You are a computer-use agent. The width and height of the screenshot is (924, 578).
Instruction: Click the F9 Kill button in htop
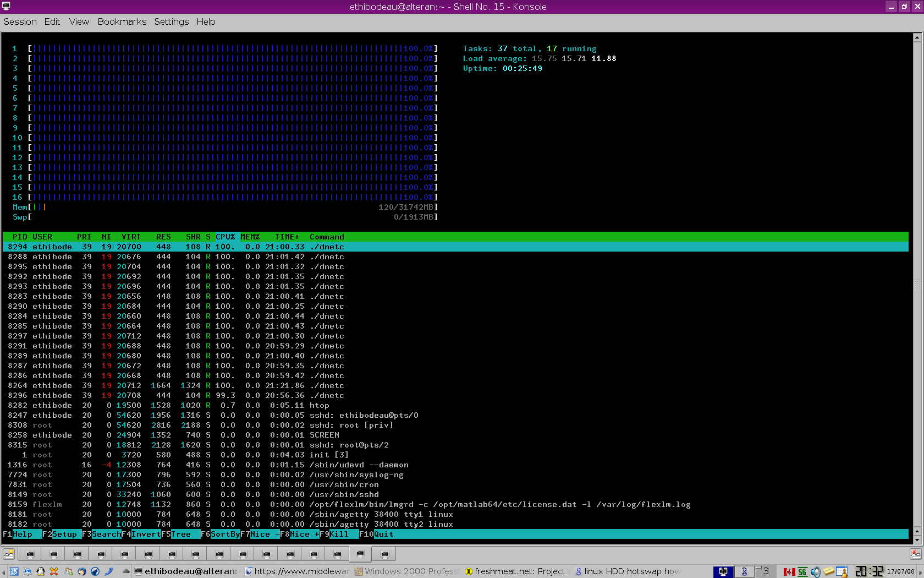(339, 534)
